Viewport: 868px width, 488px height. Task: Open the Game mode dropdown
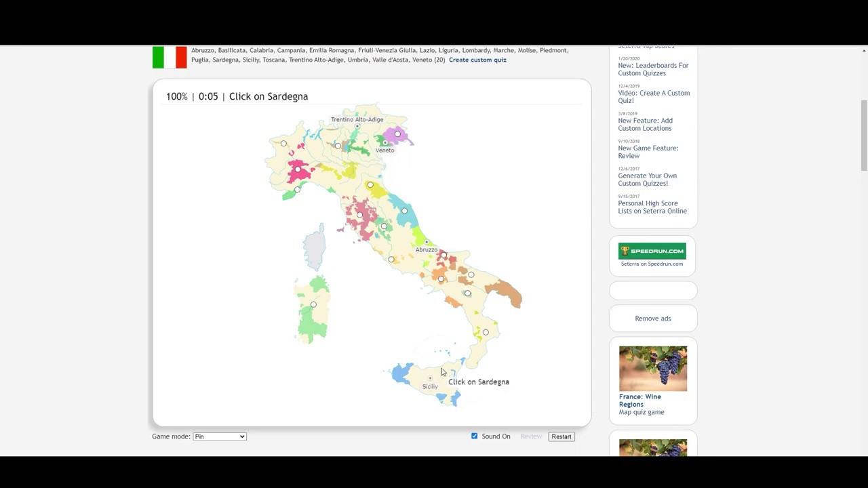point(220,436)
